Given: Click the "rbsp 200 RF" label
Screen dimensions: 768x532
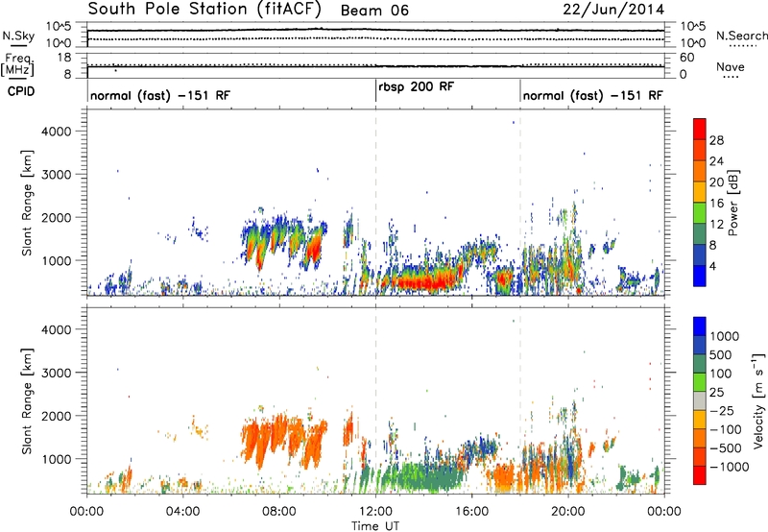Looking at the screenshot, I should coord(417,86).
